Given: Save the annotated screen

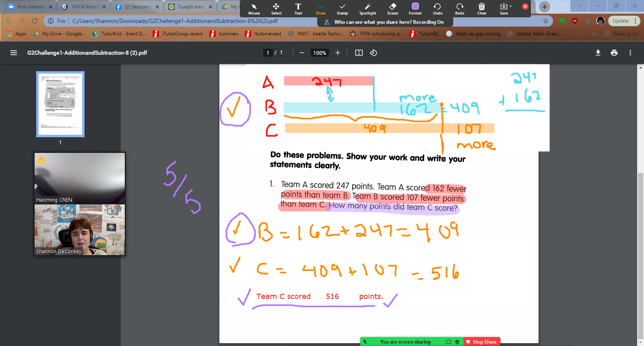Looking at the screenshot, I should point(504,9).
